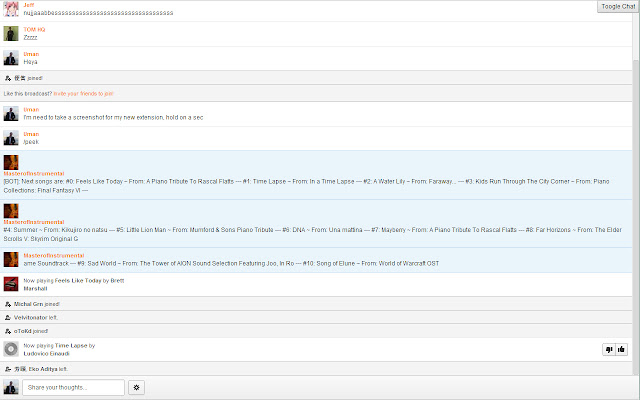Screen dimensions: 640x400
Task: Focus the "Share your thoughts..." input field
Action: point(73,387)
